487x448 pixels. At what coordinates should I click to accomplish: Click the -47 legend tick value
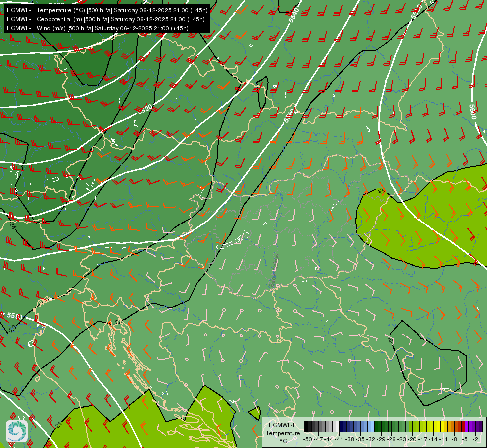(x=318, y=439)
